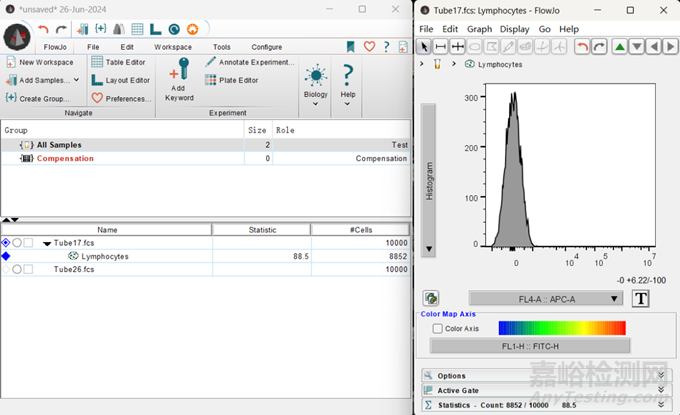This screenshot has height=415, width=680.
Task: Select the radio circle next to Tube26.fcs
Action: click(17, 269)
